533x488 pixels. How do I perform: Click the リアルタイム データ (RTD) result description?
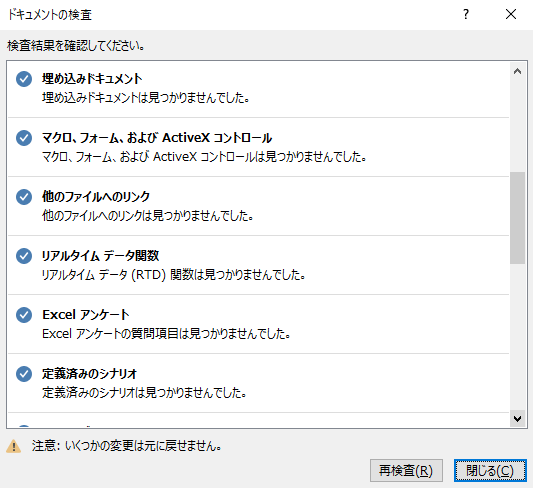coord(173,275)
